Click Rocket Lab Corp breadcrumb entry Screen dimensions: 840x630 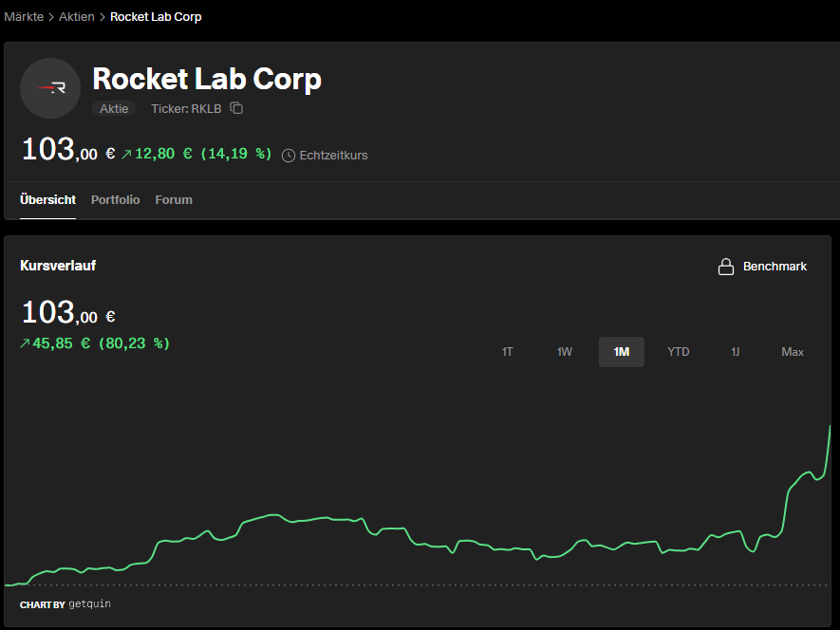point(156,17)
